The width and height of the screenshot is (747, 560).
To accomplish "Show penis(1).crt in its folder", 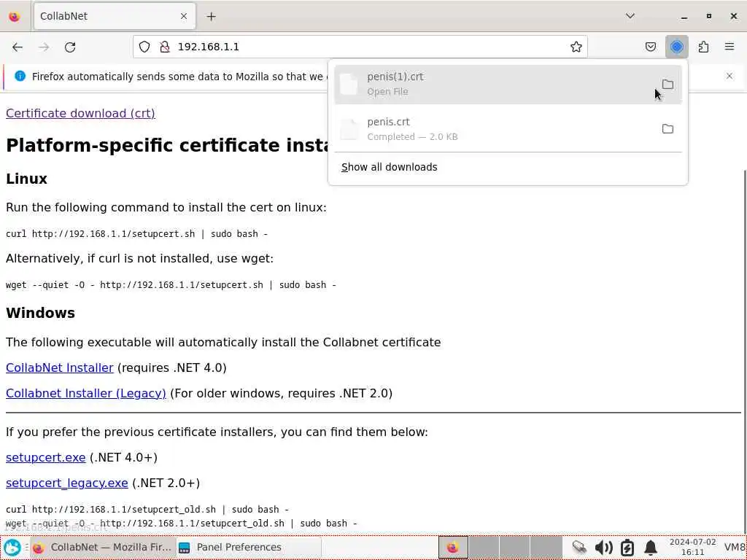I will tap(667, 85).
